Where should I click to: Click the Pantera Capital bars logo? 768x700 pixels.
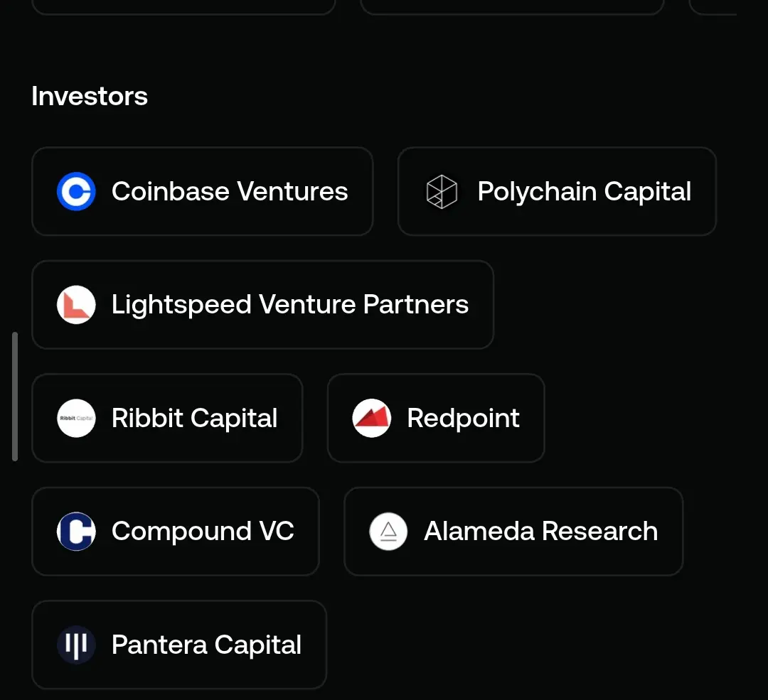tap(76, 645)
